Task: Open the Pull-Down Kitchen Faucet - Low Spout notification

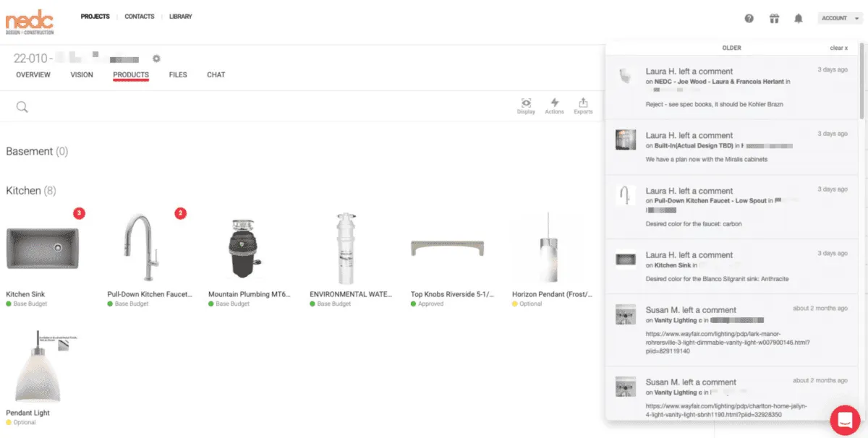Action: pyautogui.click(x=731, y=207)
